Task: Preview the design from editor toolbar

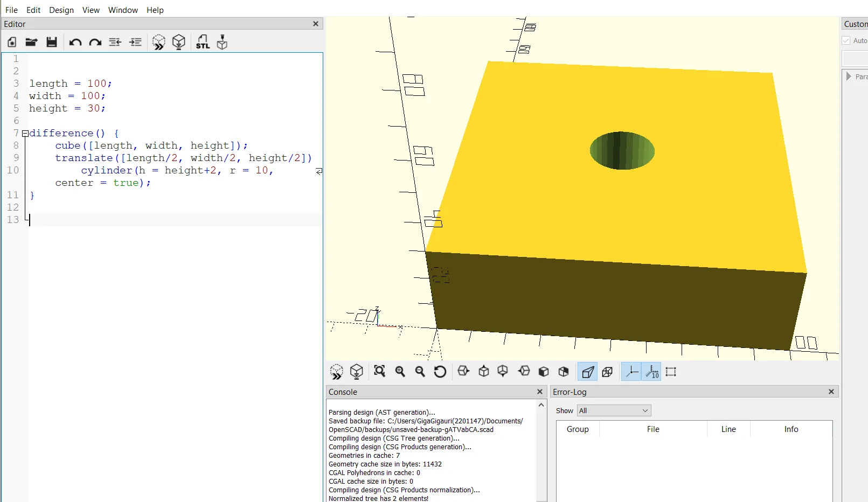Action: coord(158,42)
